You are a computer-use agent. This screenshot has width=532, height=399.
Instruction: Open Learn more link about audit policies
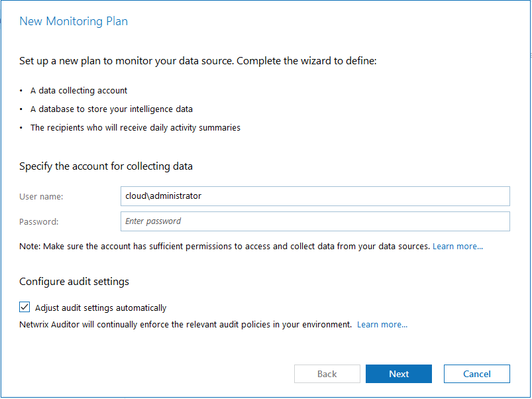click(382, 325)
